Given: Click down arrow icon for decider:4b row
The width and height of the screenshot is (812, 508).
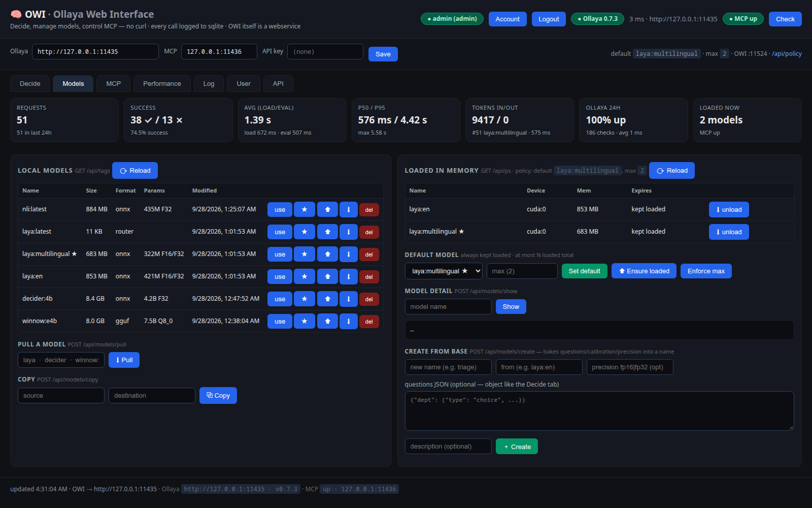Looking at the screenshot, I should coord(349,299).
